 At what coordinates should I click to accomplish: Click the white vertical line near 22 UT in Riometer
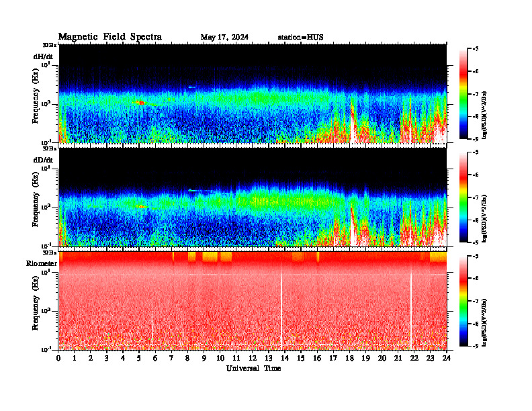[x=411, y=307]
